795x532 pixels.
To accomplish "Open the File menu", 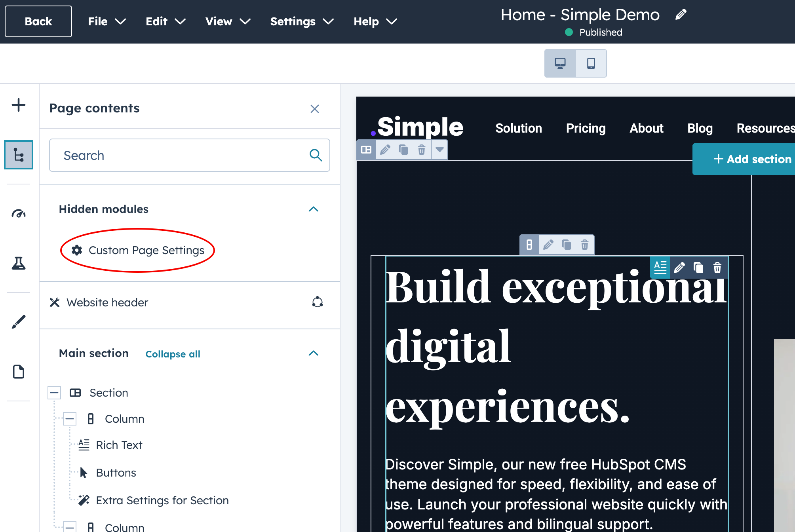I will 106,21.
